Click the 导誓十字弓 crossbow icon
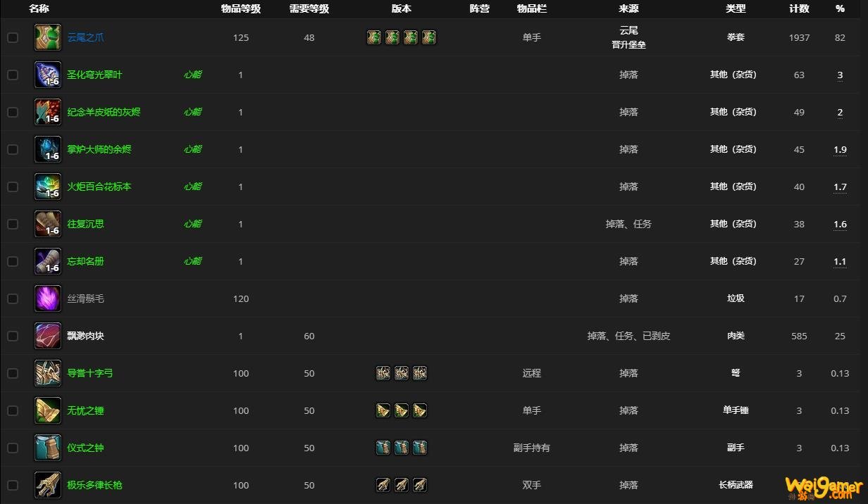The width and height of the screenshot is (868, 504). [48, 373]
